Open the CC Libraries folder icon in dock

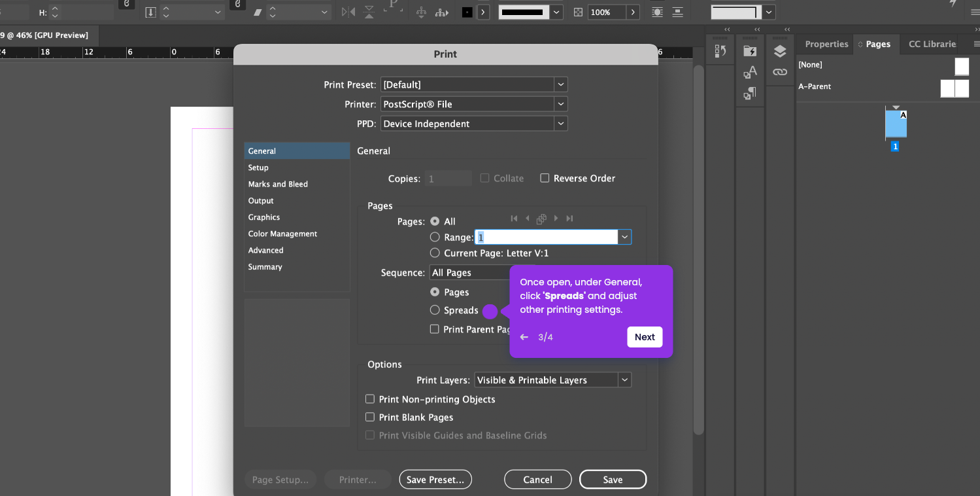point(750,51)
